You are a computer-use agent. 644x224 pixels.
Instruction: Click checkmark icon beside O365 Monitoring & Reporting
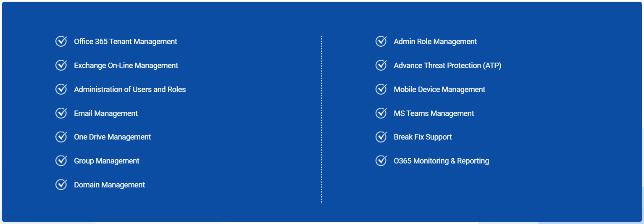click(x=381, y=161)
